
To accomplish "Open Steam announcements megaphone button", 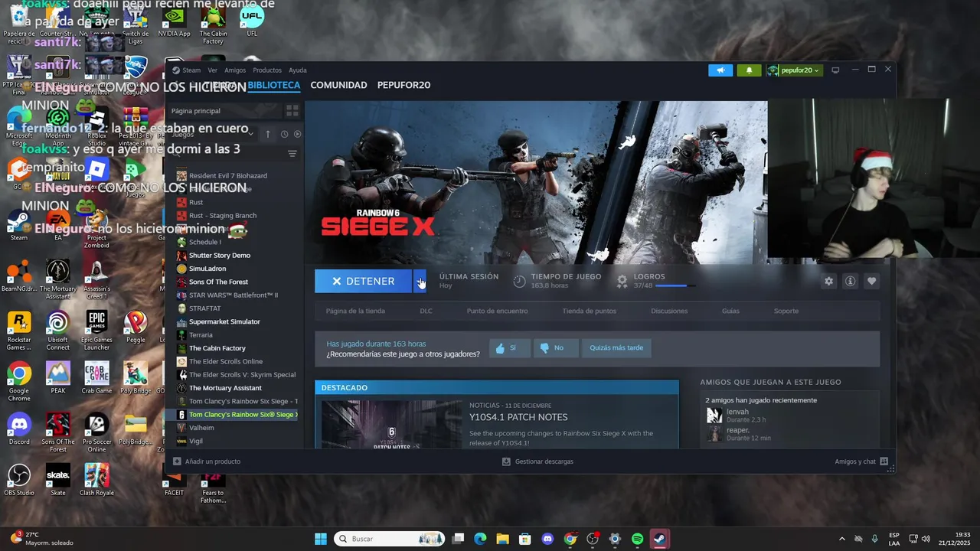I will tap(720, 70).
